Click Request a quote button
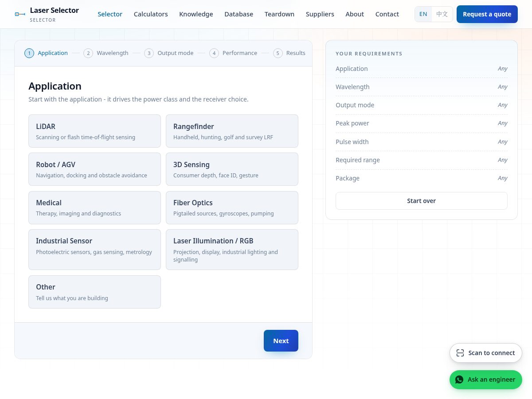 (487, 14)
